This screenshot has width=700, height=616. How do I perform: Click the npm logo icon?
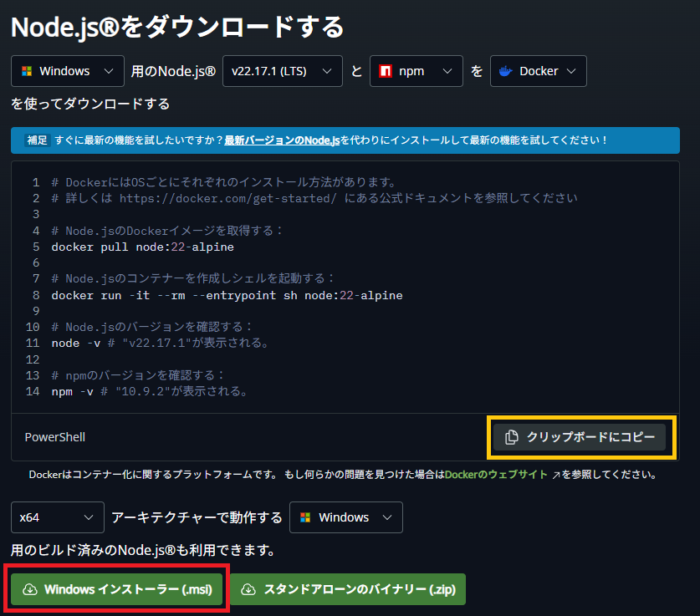(x=386, y=71)
